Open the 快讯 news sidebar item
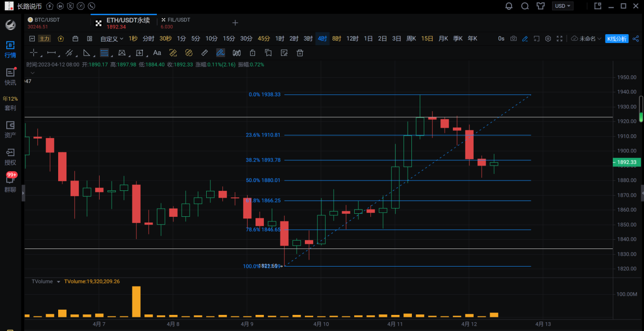 [10, 76]
